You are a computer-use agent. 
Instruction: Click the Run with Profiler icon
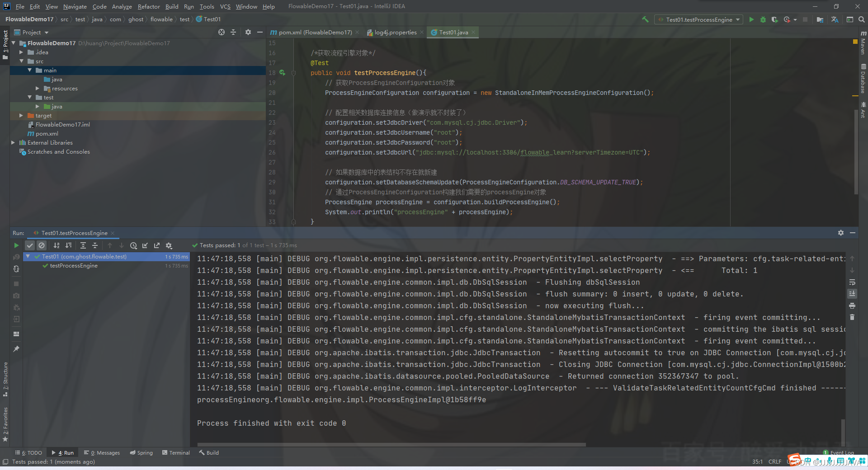787,19
